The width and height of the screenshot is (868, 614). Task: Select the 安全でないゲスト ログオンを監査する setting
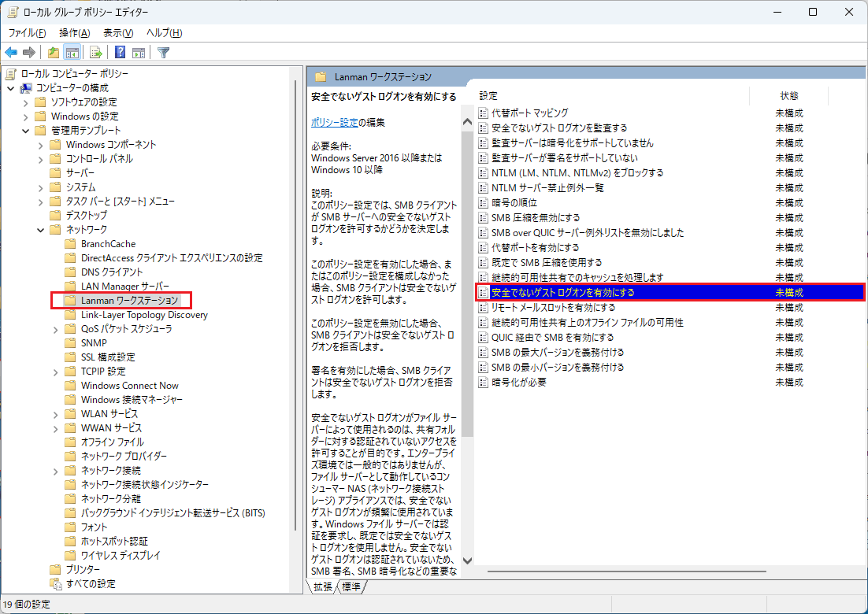(x=559, y=128)
